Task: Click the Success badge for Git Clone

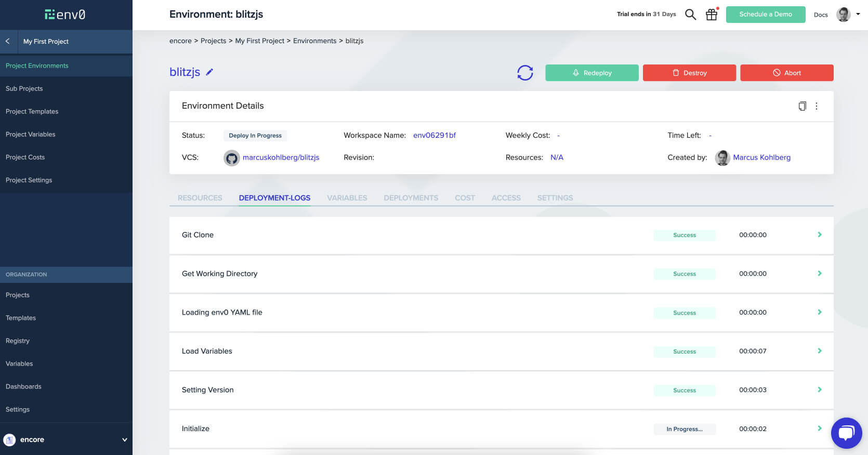Action: tap(685, 235)
